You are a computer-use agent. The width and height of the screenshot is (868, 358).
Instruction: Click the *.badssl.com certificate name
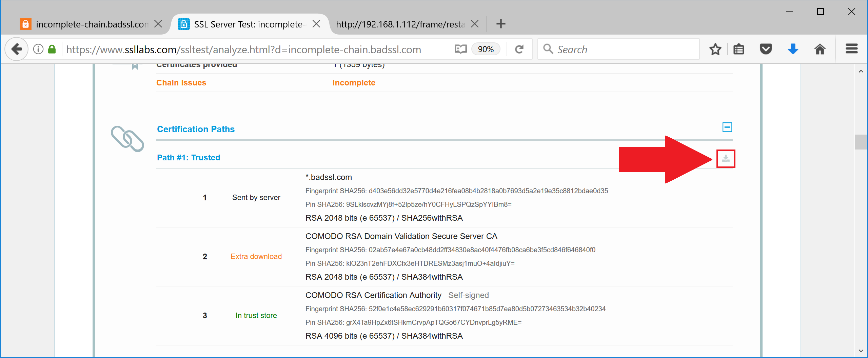point(329,177)
